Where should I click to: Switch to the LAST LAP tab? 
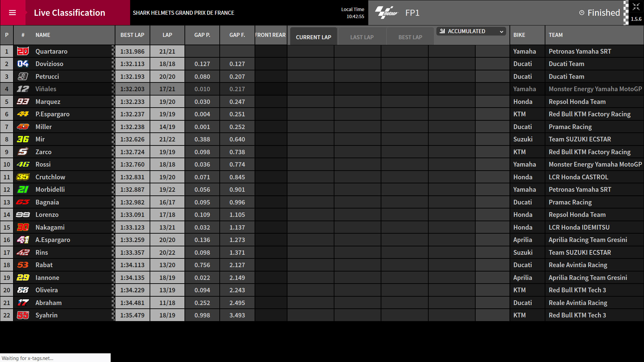click(x=362, y=37)
